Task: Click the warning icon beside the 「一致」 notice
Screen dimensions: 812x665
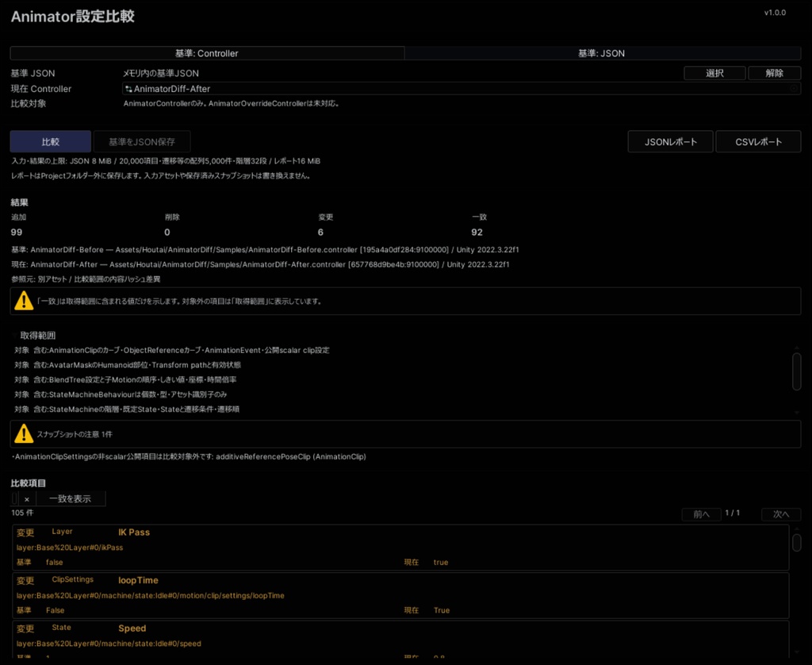Action: click(x=24, y=301)
